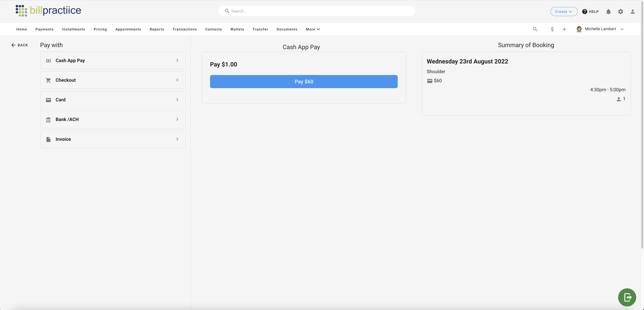Click the help question mark icon

(585, 11)
